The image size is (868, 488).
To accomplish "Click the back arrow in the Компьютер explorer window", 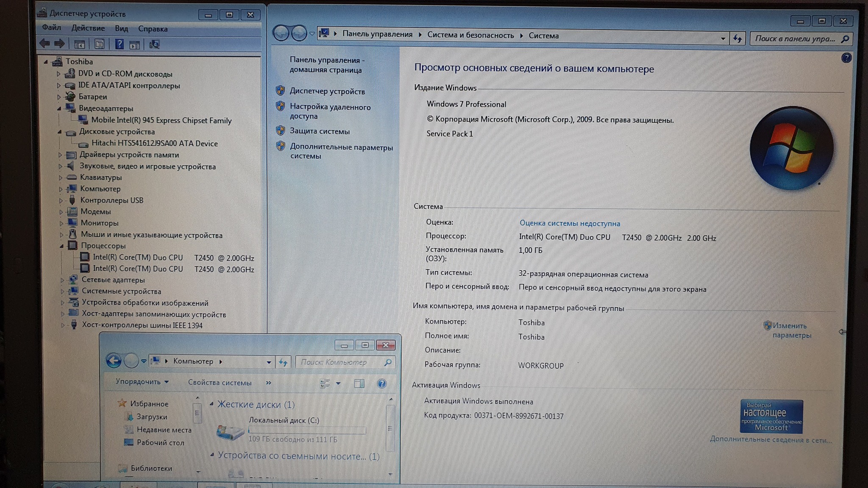I will pyautogui.click(x=113, y=360).
